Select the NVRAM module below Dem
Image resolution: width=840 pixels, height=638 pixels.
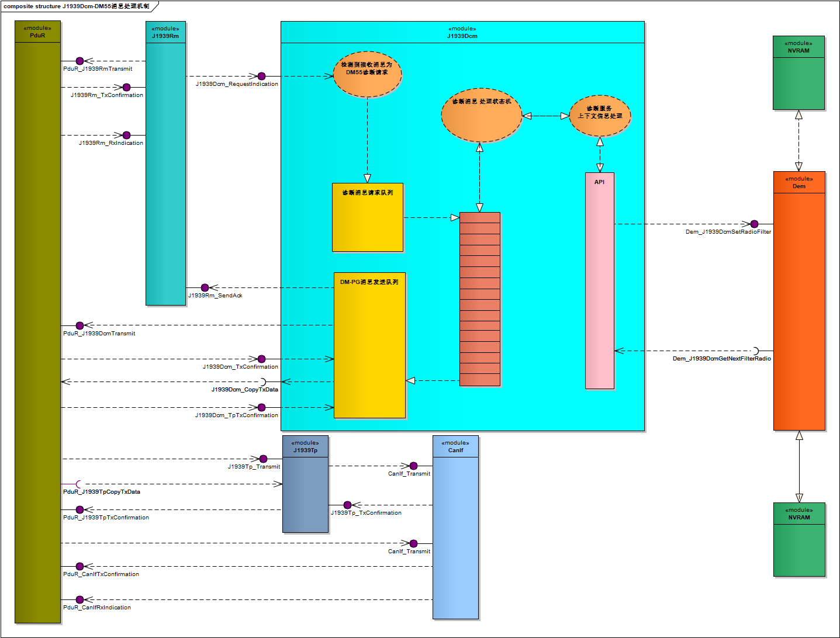[x=799, y=539]
